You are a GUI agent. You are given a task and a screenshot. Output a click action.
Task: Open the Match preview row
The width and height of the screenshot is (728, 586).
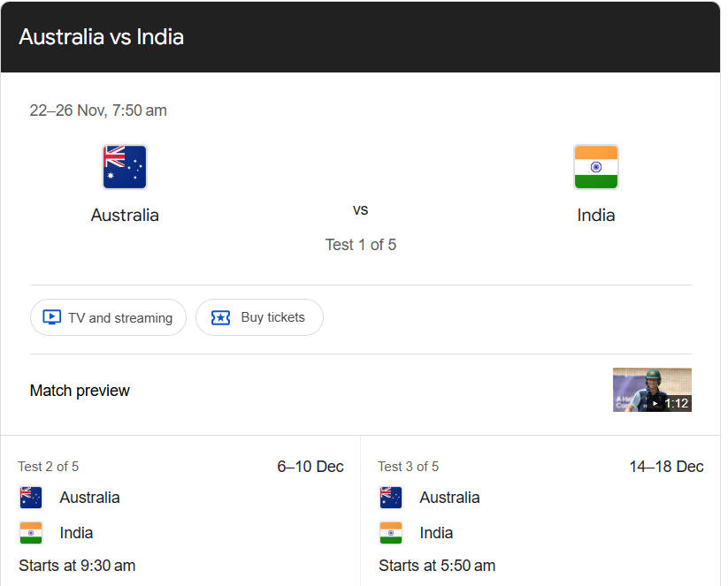click(x=361, y=390)
